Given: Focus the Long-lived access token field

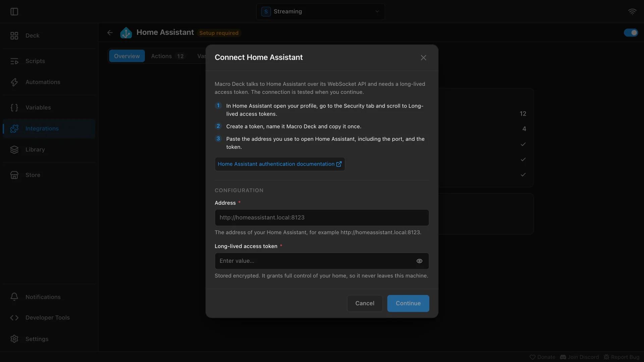Looking at the screenshot, I should pyautogui.click(x=322, y=261).
